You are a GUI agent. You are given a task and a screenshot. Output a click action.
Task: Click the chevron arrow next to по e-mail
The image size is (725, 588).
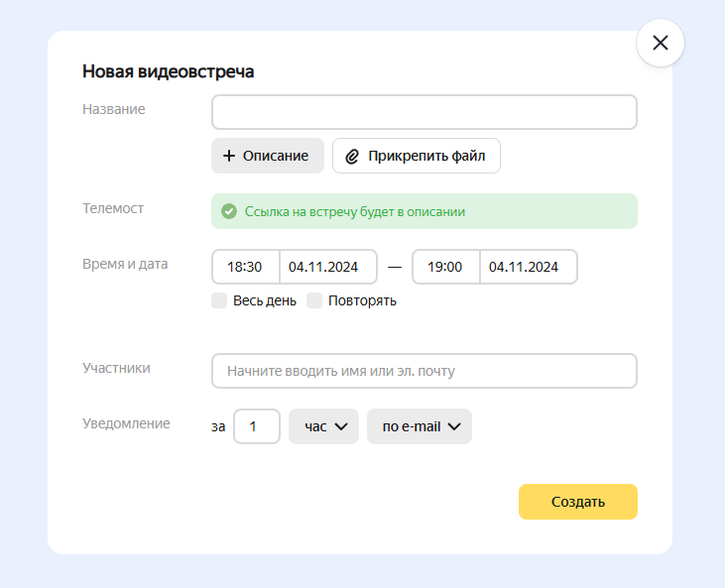(454, 426)
